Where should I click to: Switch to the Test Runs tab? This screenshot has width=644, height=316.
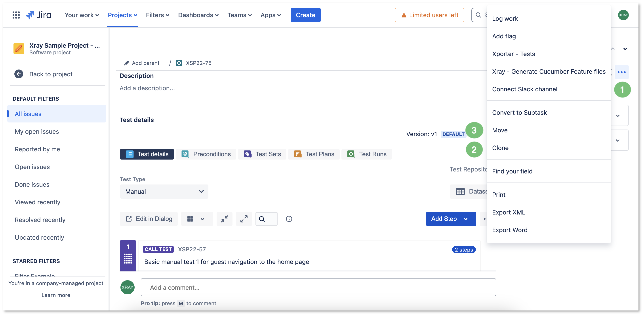tap(366, 154)
